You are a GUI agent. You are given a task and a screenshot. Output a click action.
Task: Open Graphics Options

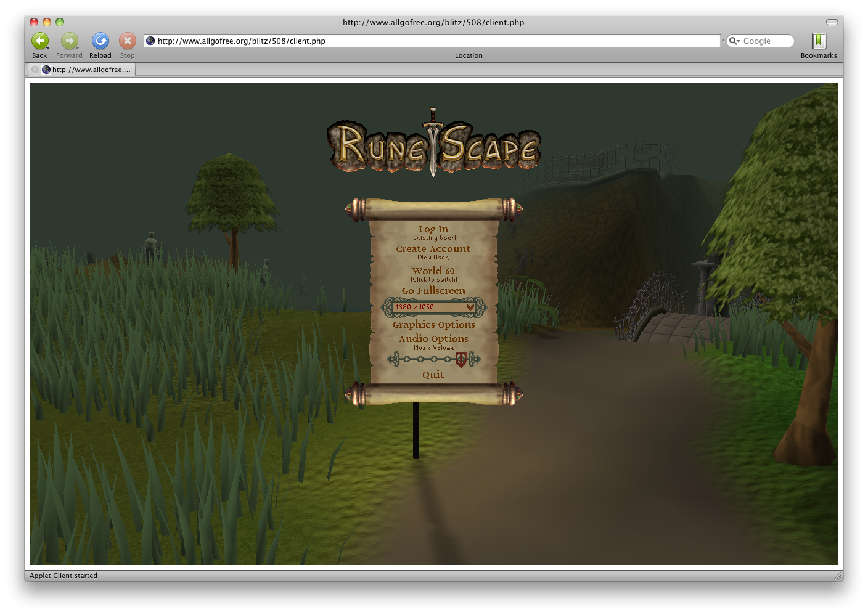pyautogui.click(x=433, y=325)
